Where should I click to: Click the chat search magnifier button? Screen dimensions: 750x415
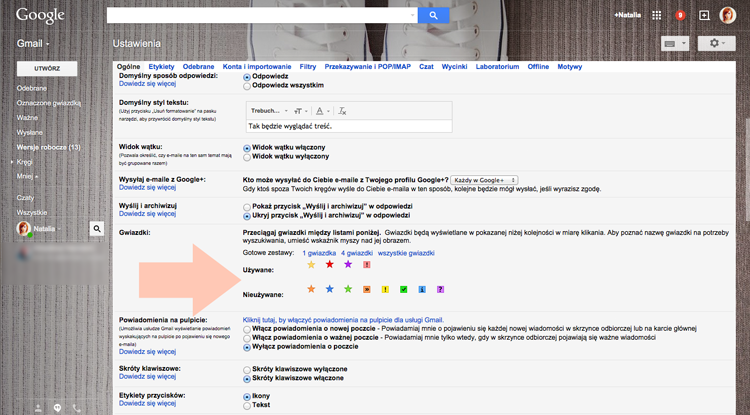[x=97, y=229]
